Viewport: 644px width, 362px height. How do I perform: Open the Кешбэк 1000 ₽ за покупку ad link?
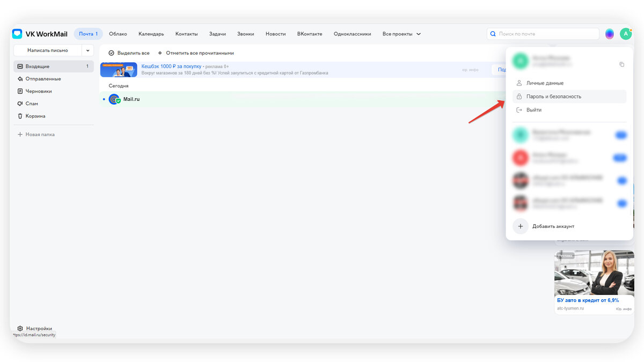(x=171, y=67)
